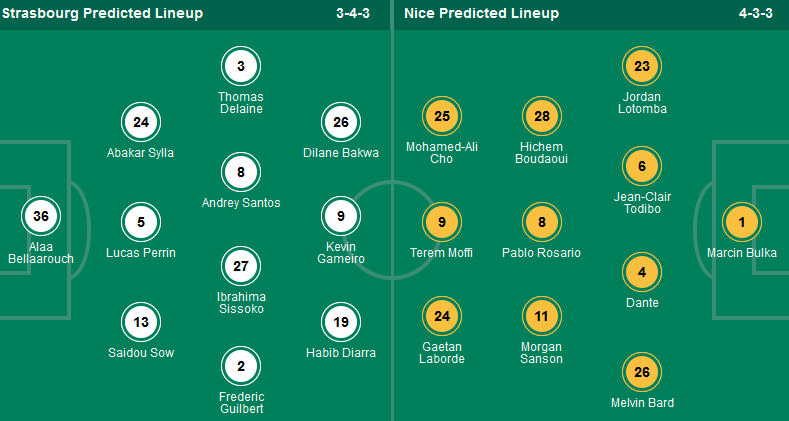Viewport: 789px width, 421px height.
Task: Click Hichem Boudaoui's number 28 badge
Action: pos(541,117)
